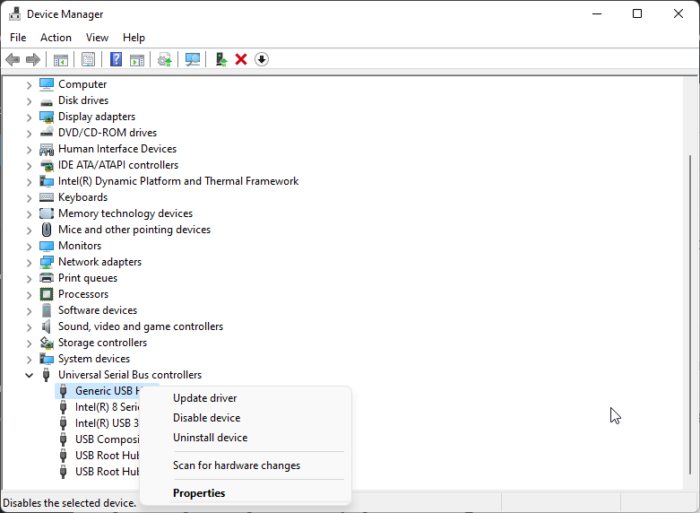The height and width of the screenshot is (513, 700).
Task: Click the Device Manager title bar icon
Action: tap(15, 14)
